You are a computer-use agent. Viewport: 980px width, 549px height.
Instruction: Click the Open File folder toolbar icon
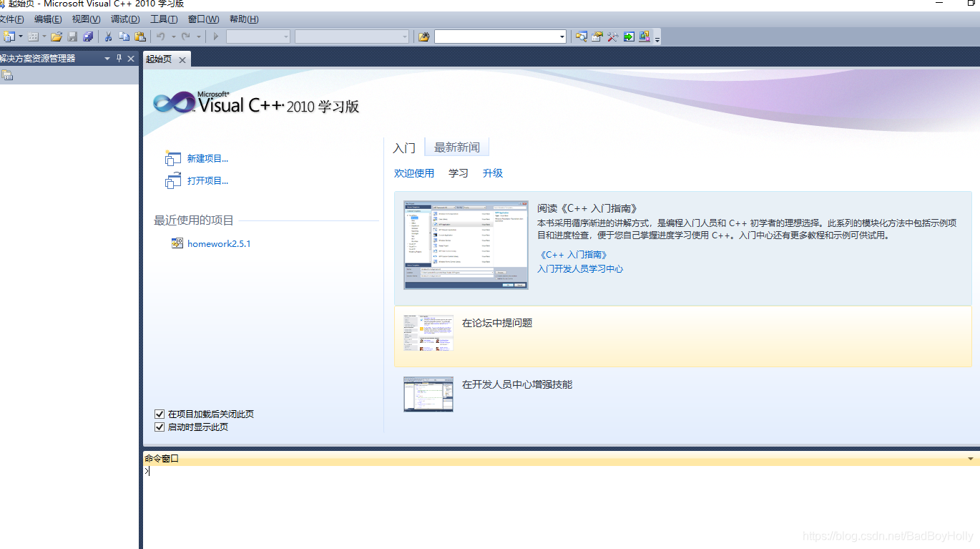point(57,37)
